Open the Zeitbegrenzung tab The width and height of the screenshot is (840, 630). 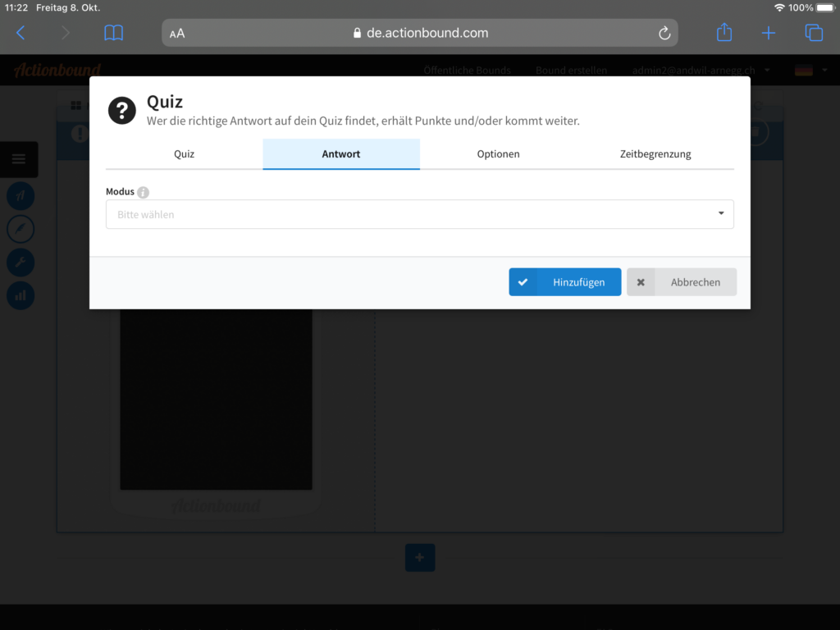click(x=655, y=154)
